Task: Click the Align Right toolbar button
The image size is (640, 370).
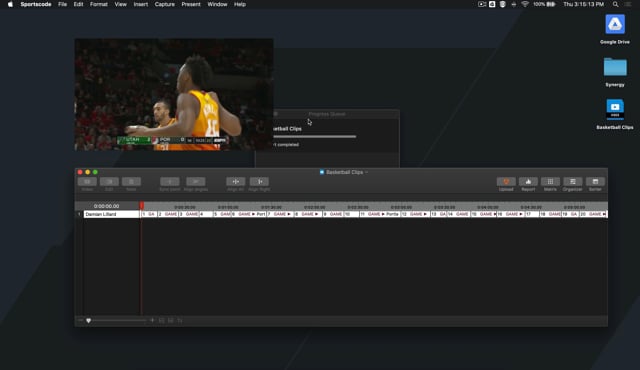Action: point(259,182)
